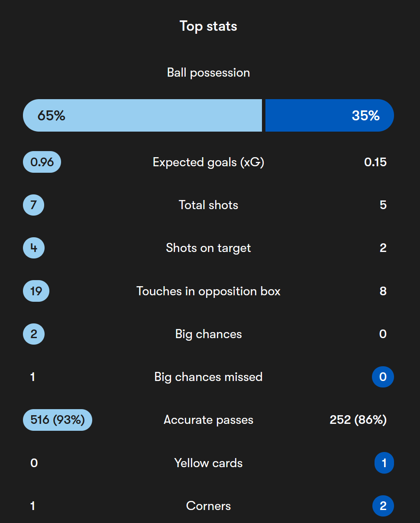The image size is (420, 523).
Task: Select the 0.96 expected goals badge
Action: coord(42,162)
